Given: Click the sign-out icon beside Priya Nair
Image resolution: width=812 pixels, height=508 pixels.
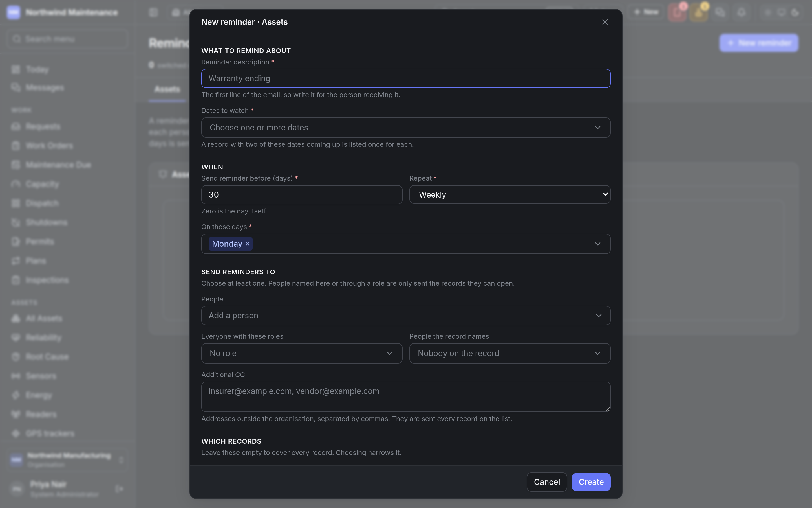Looking at the screenshot, I should coord(119,489).
